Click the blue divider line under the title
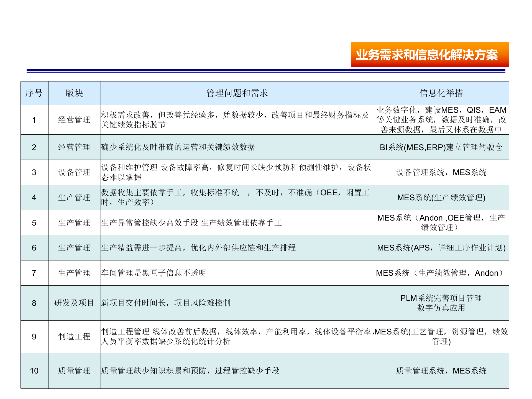 tap(266, 71)
